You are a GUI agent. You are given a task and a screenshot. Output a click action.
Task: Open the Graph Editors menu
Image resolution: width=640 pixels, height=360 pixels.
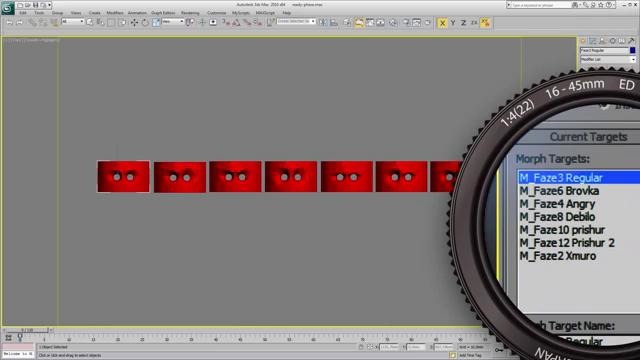tap(163, 13)
